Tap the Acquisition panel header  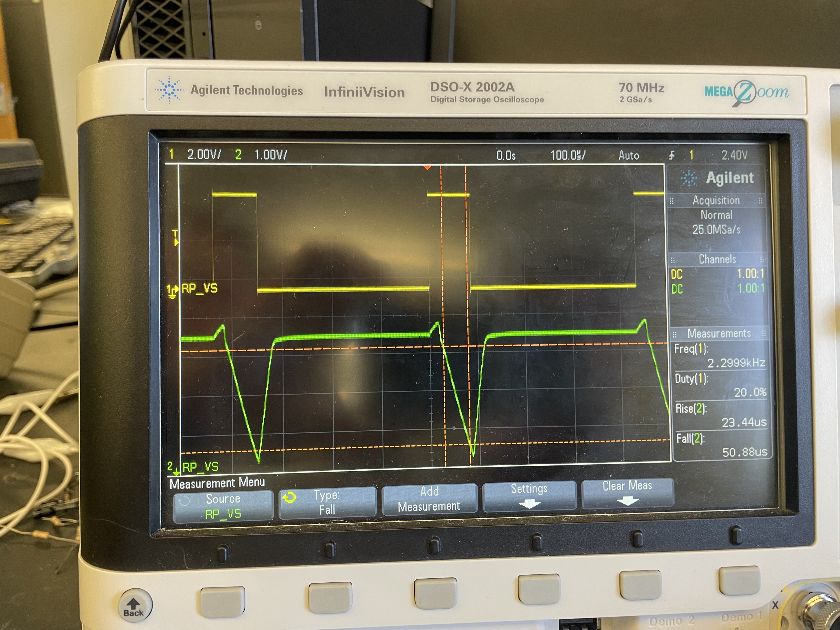[x=716, y=200]
